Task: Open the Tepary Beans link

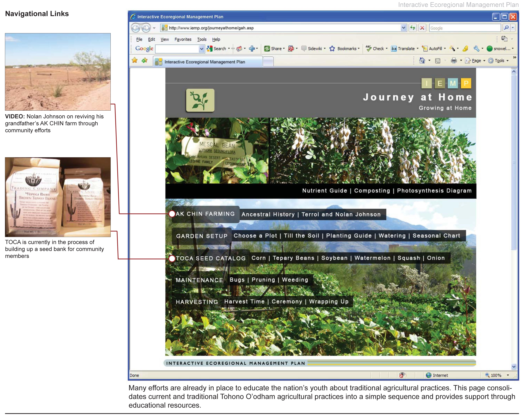Action: point(293,258)
